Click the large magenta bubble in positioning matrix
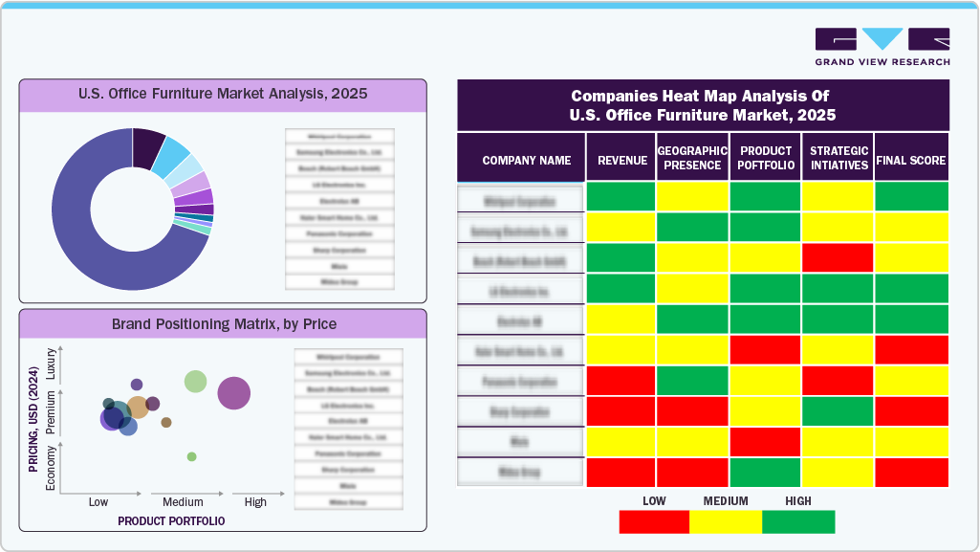 (x=233, y=393)
